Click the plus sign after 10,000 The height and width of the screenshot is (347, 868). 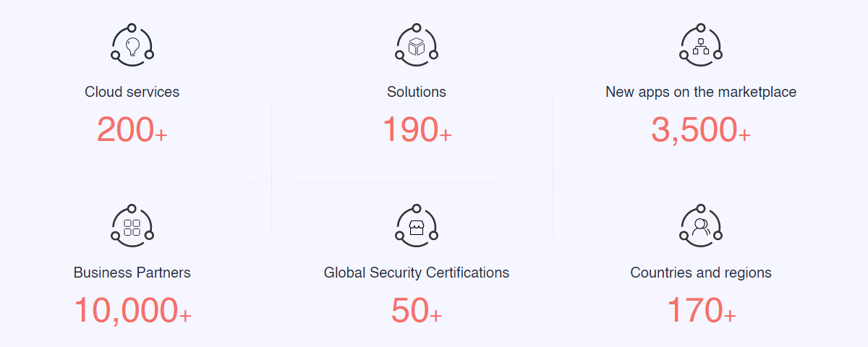click(x=185, y=315)
